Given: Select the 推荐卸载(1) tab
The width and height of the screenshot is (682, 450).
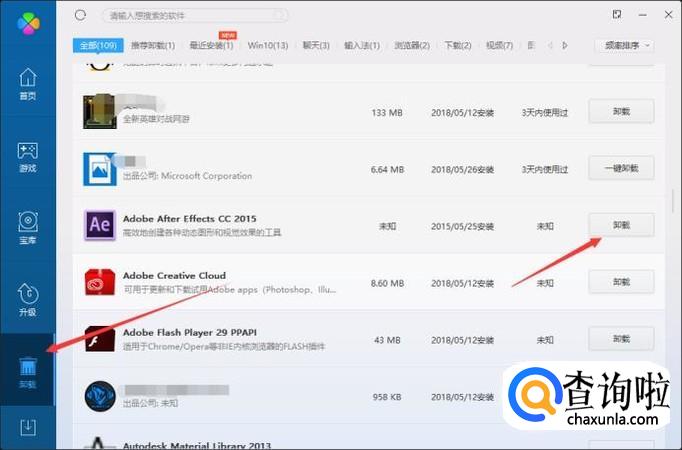Looking at the screenshot, I should [153, 45].
